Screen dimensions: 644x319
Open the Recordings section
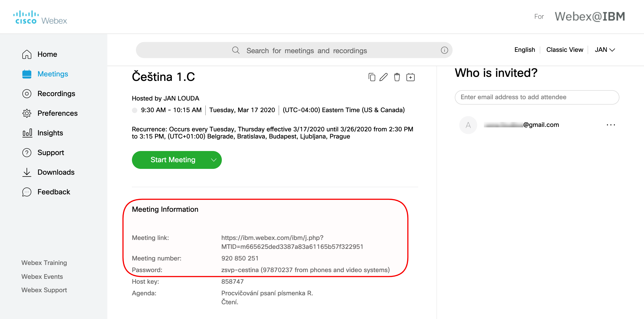[x=56, y=94]
